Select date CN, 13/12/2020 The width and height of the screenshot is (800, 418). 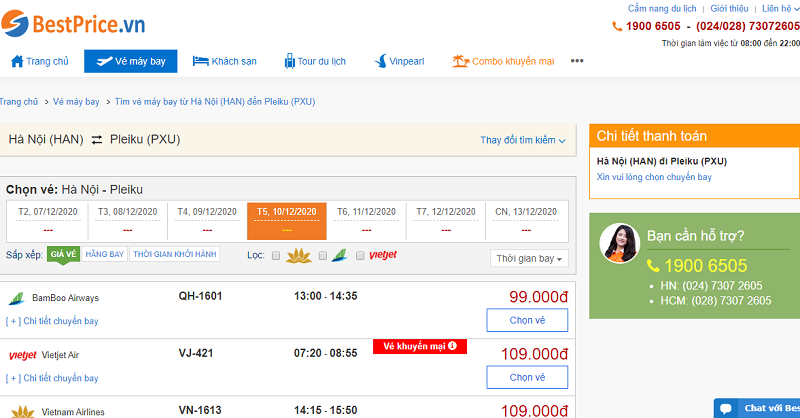pos(526,220)
